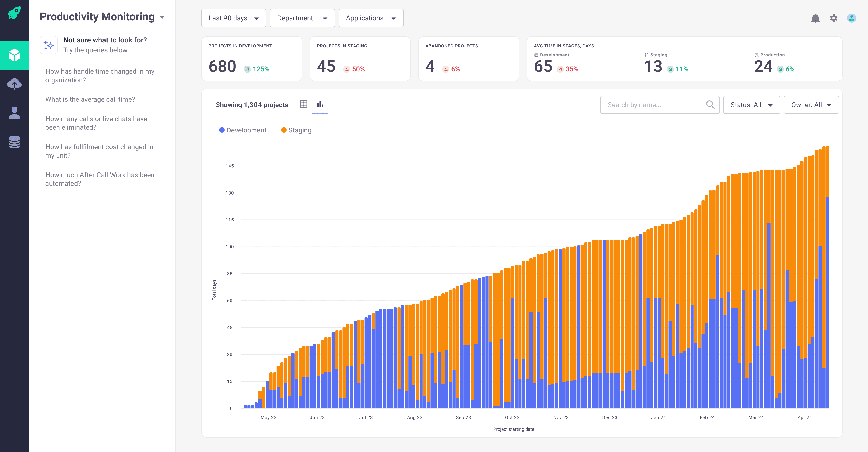Open notifications via the bell icon
Screen dimensions: 868x452
(815, 18)
